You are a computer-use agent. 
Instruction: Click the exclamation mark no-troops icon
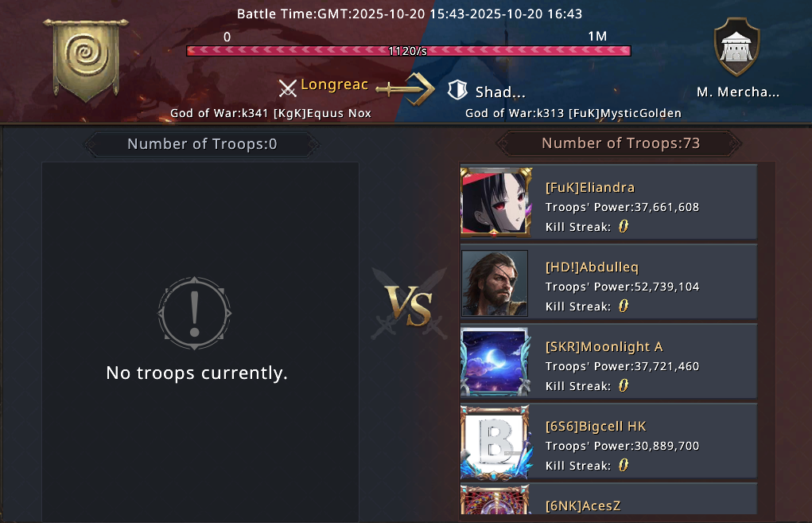[x=194, y=314]
